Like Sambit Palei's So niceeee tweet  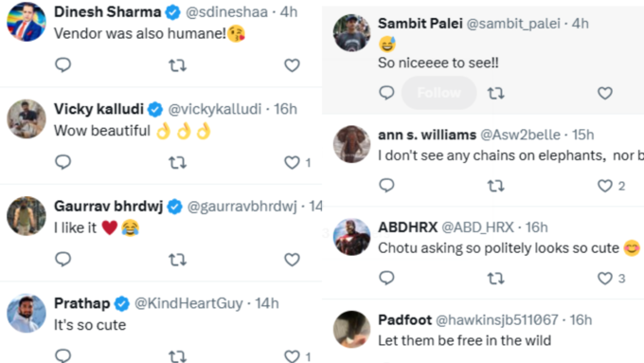[604, 93]
